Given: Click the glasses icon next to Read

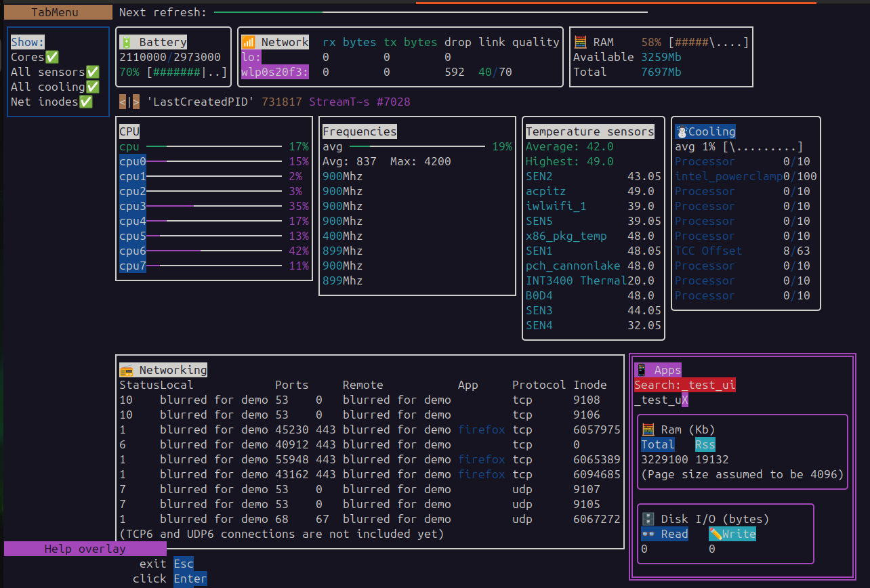Looking at the screenshot, I should tap(648, 534).
